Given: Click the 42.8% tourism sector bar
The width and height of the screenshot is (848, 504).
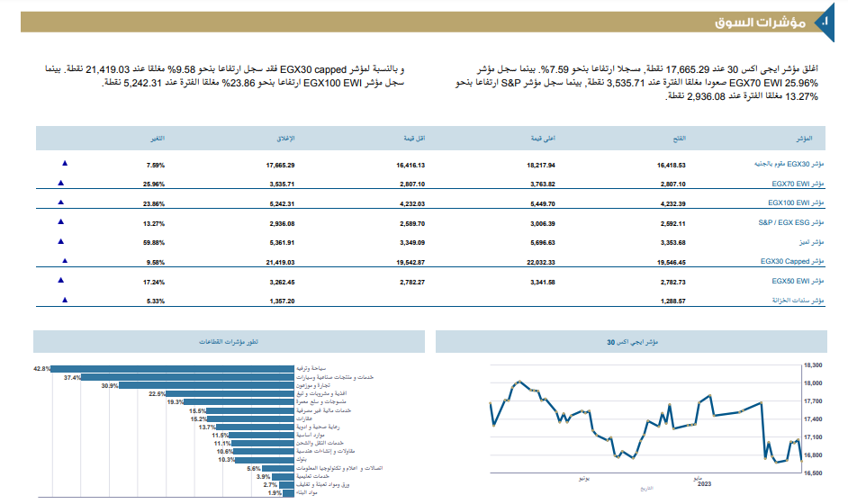Looking at the screenshot, I should point(173,369).
